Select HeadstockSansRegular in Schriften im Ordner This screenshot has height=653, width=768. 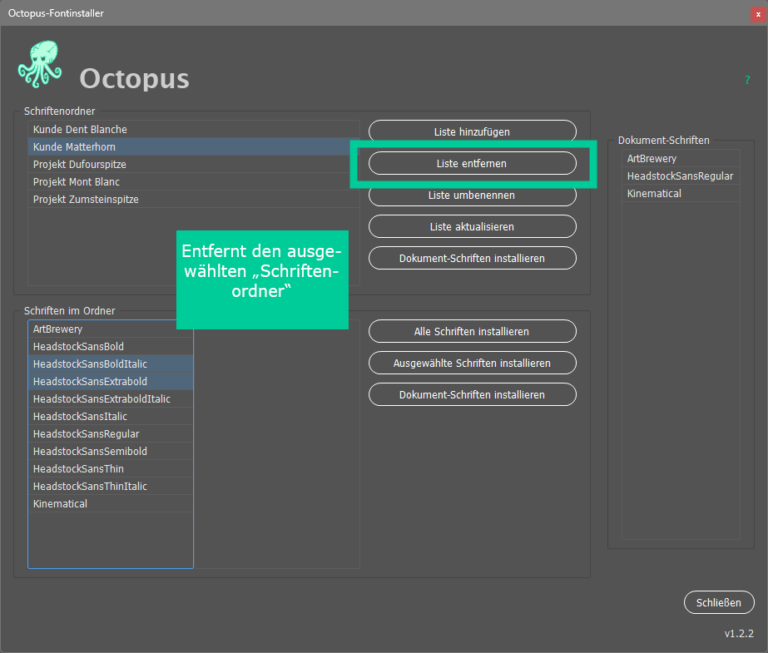tap(111, 434)
